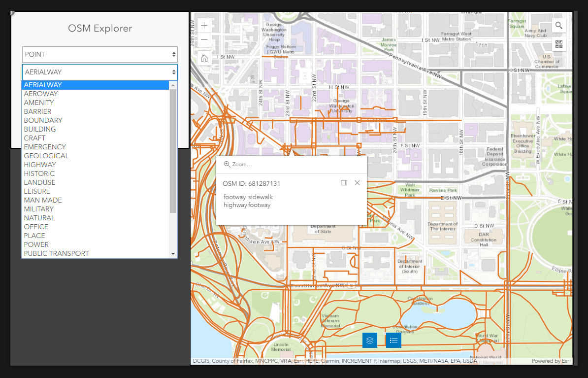Dock the OSM ID popup
The height and width of the screenshot is (378, 588).
(x=344, y=183)
